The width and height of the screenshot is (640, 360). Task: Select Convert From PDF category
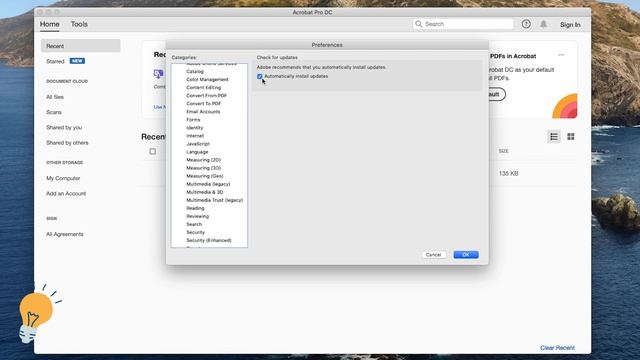tap(207, 96)
